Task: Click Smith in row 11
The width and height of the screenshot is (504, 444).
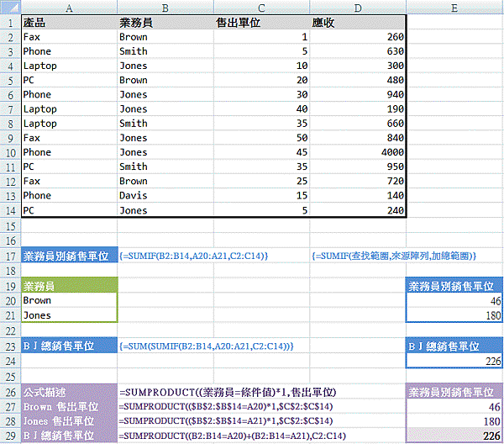Action: 165,166
